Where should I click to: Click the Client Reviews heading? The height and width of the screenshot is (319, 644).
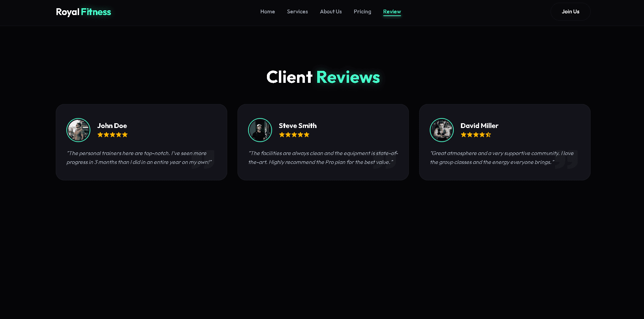323,77
